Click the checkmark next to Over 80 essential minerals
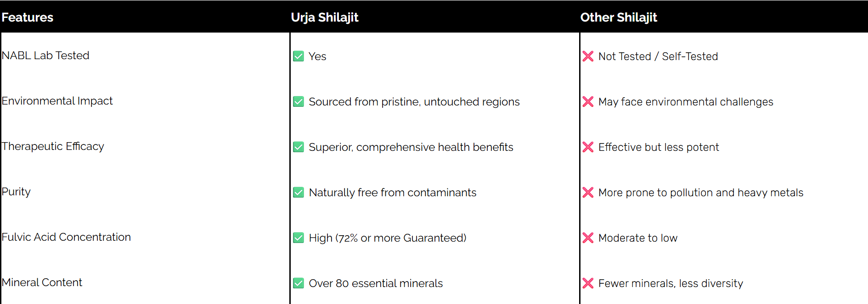The height and width of the screenshot is (304, 868). click(299, 283)
